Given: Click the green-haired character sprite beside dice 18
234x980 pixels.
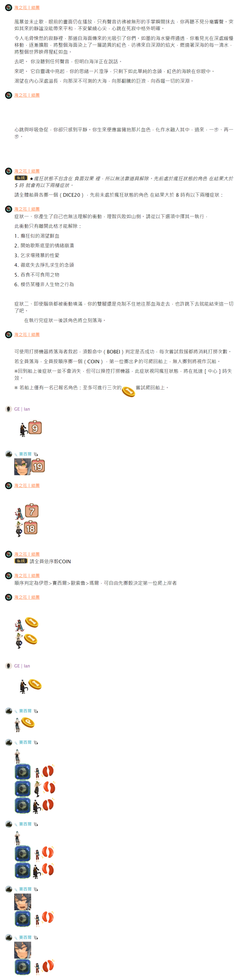Looking at the screenshot, I should (19, 529).
